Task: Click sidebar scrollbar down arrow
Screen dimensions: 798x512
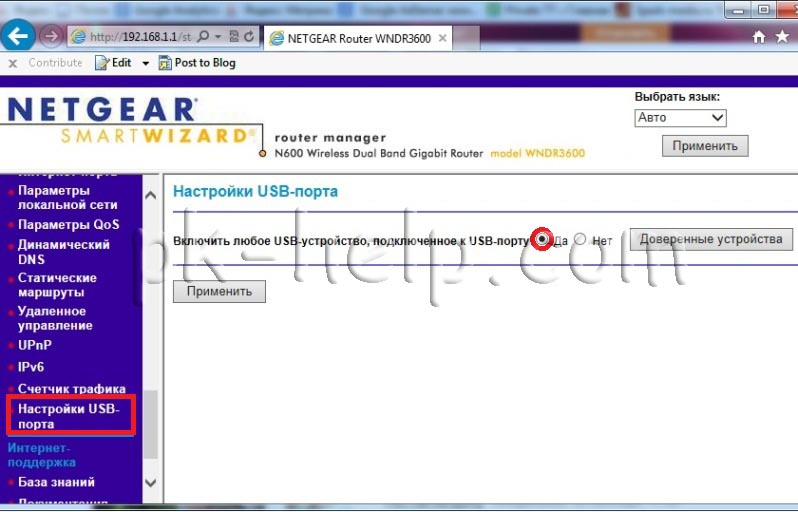Action: pos(151,482)
